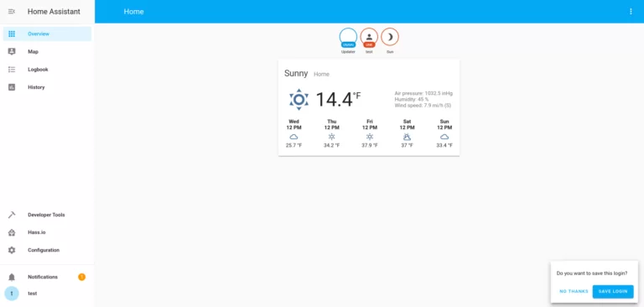Open the three-dot overflow menu

tap(631, 12)
